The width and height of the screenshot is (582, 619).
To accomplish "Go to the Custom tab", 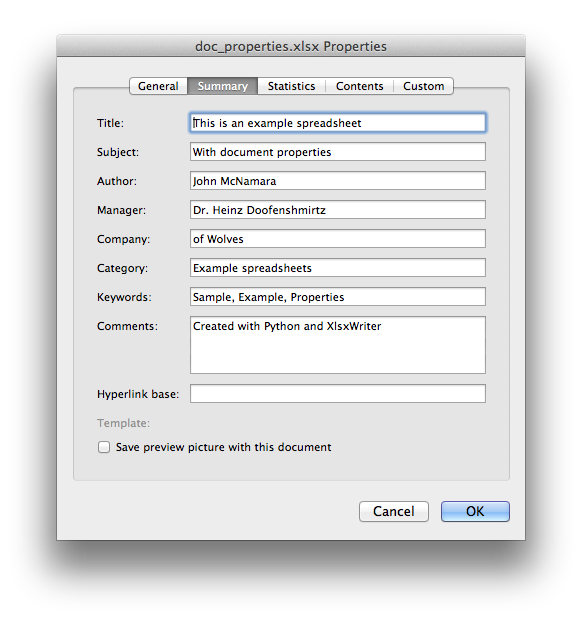I will [423, 86].
